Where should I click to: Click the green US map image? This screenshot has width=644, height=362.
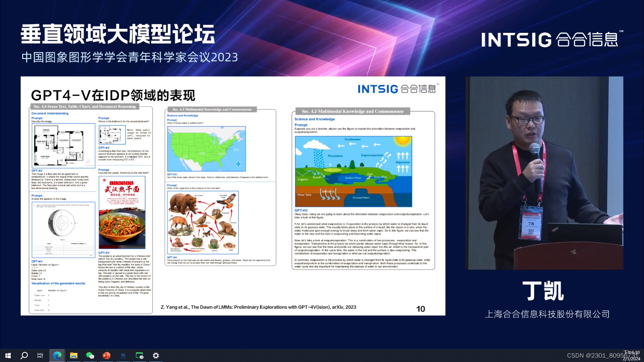point(206,149)
